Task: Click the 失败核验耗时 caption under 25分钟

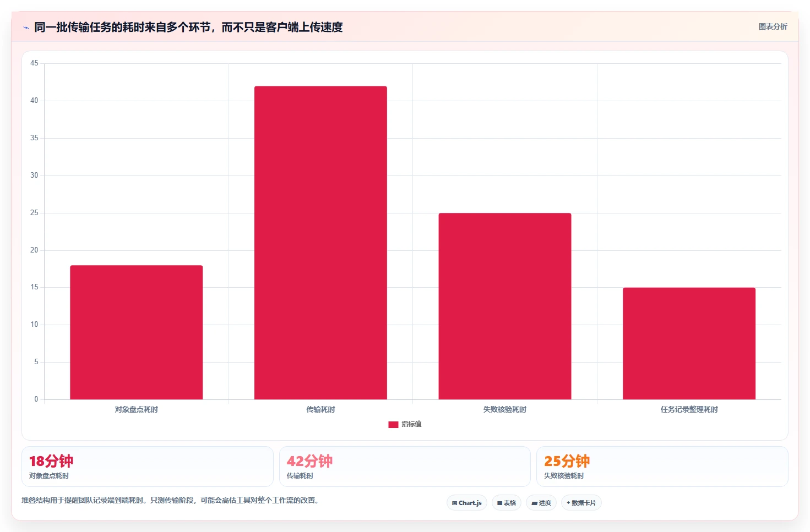Action: tap(564, 476)
